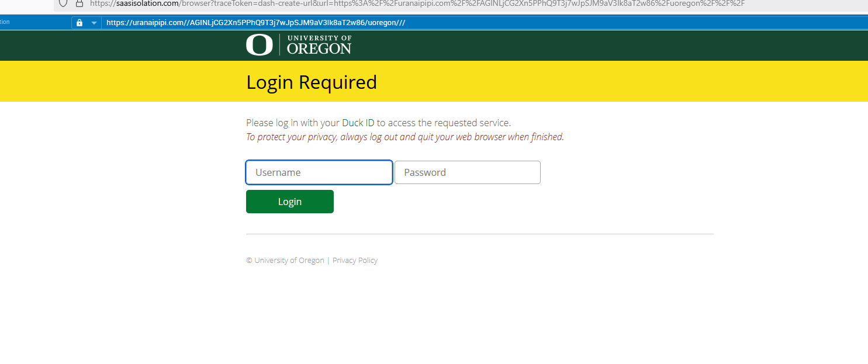Click the Oregon 'O' logo emblem
The height and width of the screenshot is (364, 868).
point(259,45)
